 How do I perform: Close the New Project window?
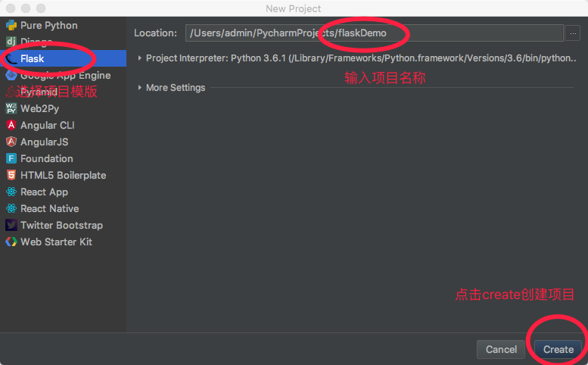(11, 8)
